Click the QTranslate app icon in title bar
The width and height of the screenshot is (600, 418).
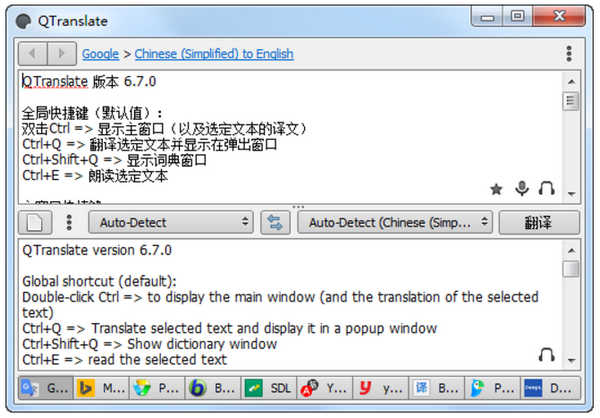tap(23, 21)
